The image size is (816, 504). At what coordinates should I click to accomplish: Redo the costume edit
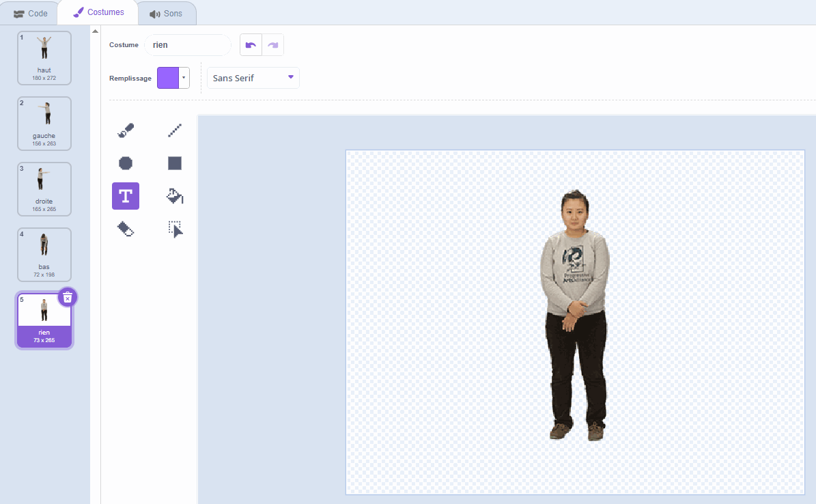pos(272,45)
